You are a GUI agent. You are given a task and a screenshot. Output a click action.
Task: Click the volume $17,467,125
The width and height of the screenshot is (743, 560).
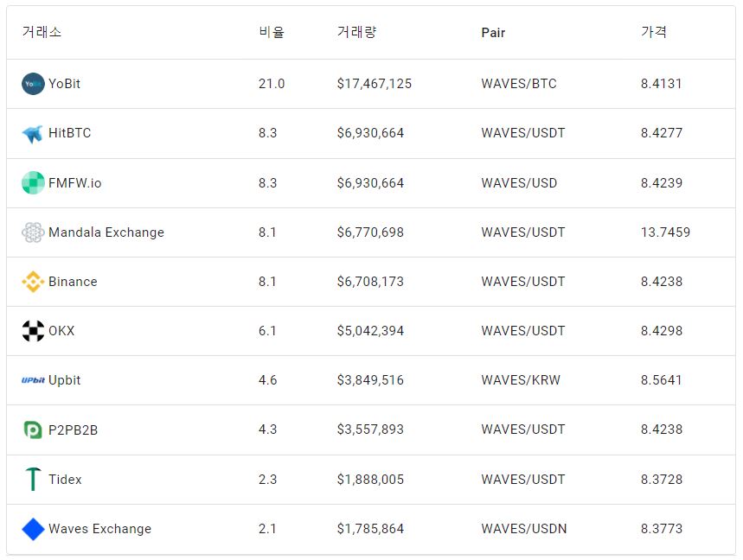coord(375,84)
